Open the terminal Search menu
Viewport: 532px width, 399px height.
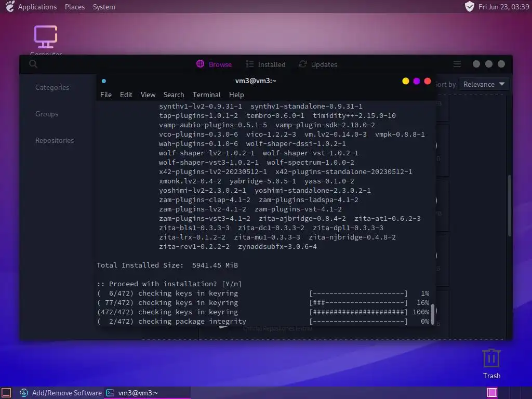174,95
